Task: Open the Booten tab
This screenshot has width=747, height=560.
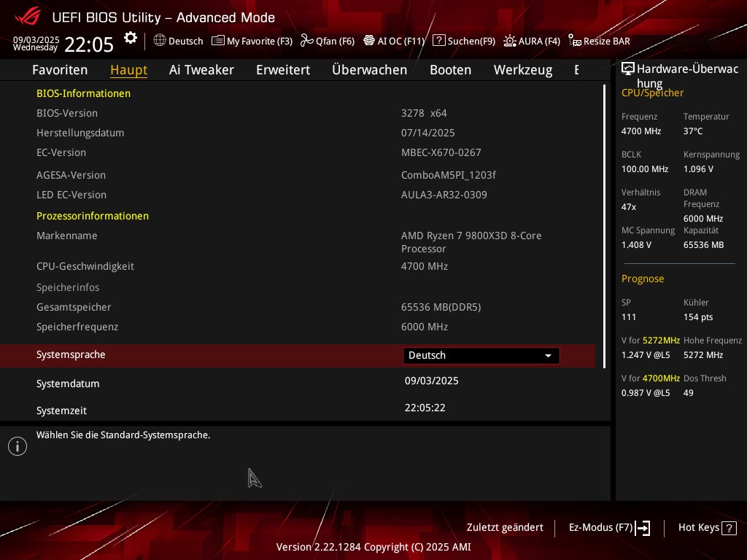Action: coord(451,70)
